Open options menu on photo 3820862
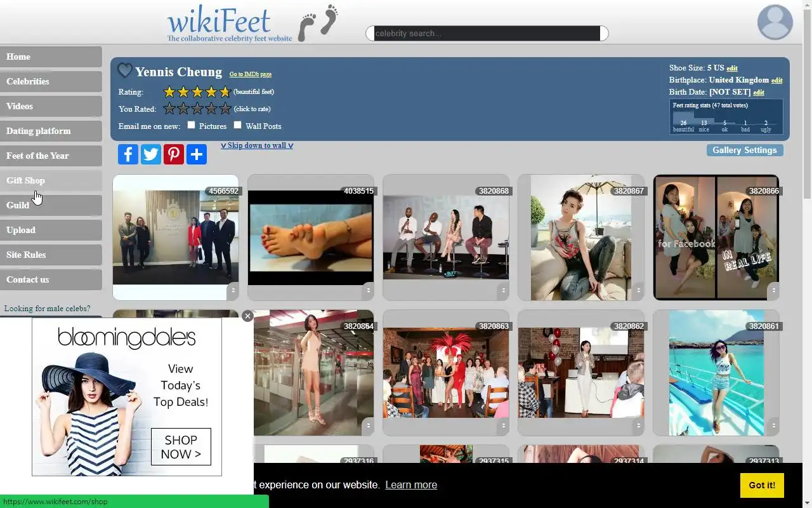The height and width of the screenshot is (508, 812). click(638, 425)
